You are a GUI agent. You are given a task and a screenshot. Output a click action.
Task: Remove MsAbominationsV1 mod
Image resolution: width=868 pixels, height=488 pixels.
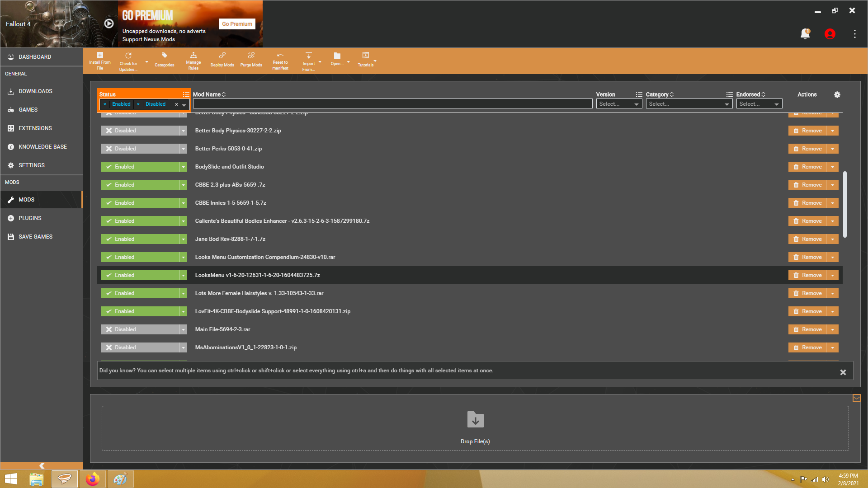807,347
